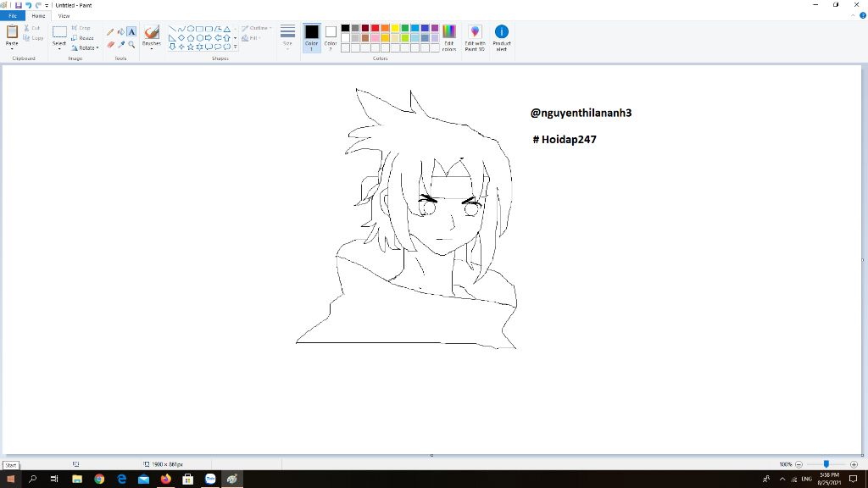
Task: Select the Magnifier tool
Action: [x=131, y=44]
